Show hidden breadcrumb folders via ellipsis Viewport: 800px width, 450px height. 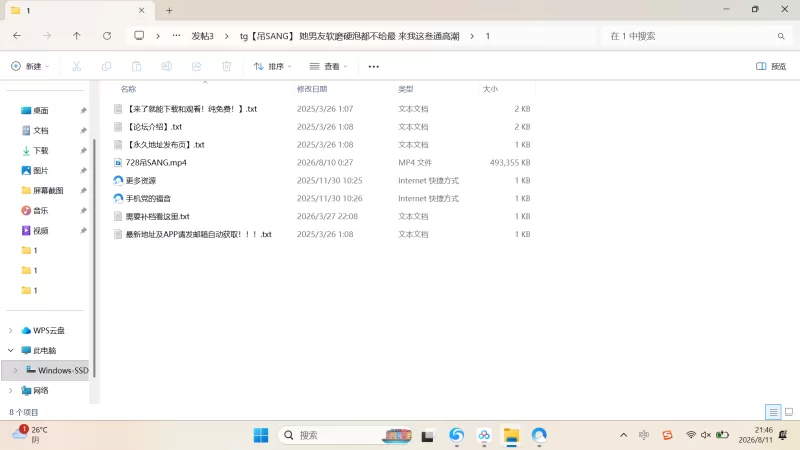coord(176,36)
